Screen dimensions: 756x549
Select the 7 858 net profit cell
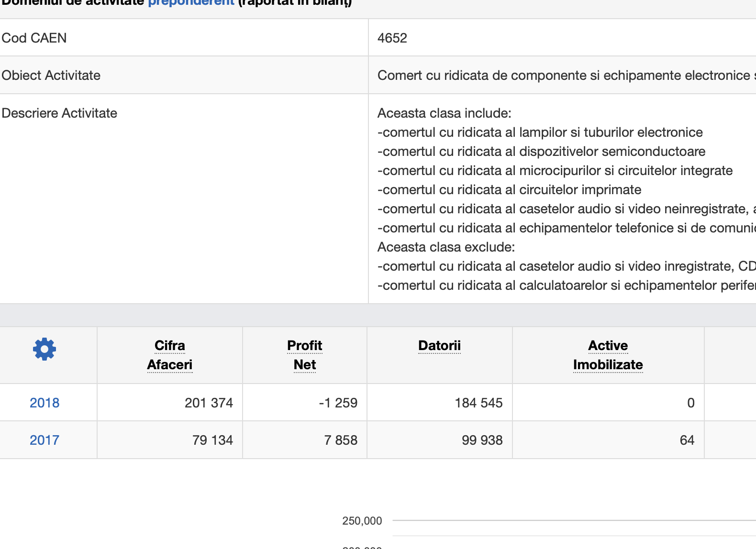click(x=341, y=440)
